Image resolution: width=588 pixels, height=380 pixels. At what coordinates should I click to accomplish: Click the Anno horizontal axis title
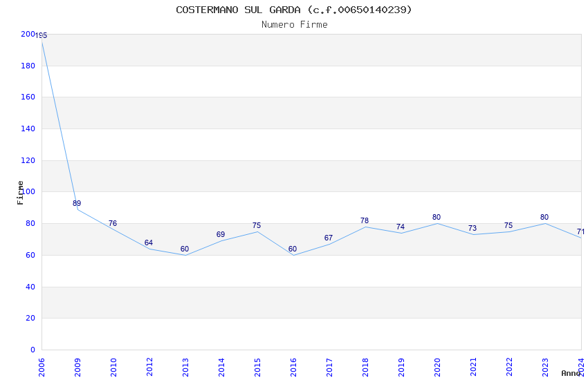pos(571,373)
